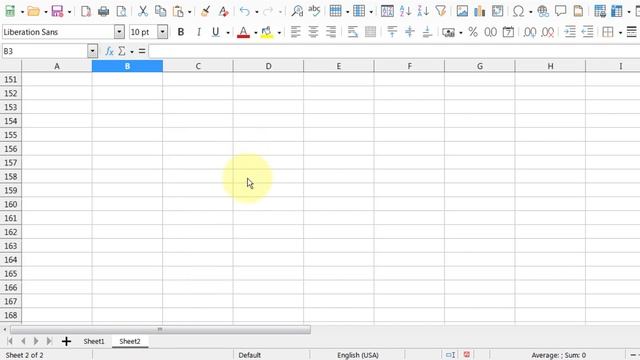Sort descending
The width and height of the screenshot is (640, 360).
click(x=423, y=11)
